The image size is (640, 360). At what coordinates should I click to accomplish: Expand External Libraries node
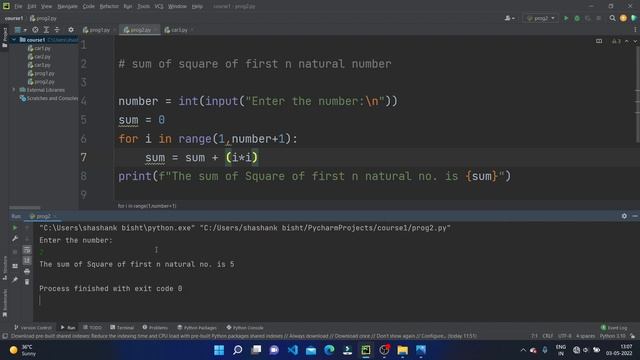pos(14,90)
